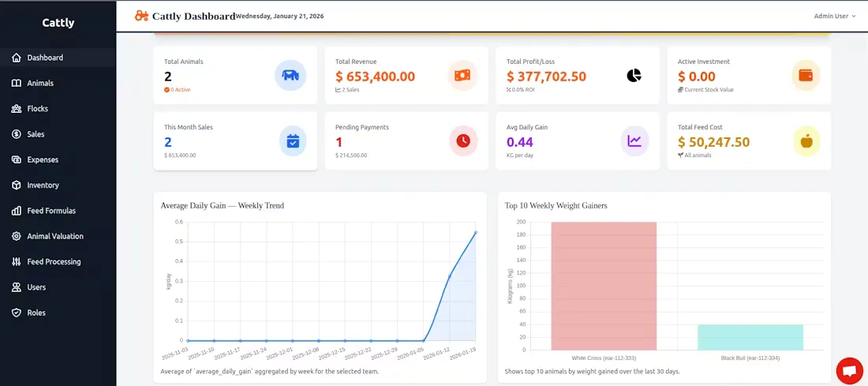This screenshot has width=868, height=386.
Task: Click the cow icon on Total Animals card
Action: [x=290, y=75]
